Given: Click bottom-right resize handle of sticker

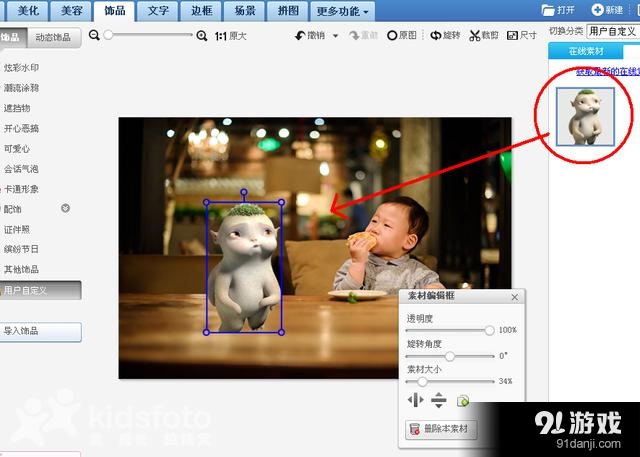Looking at the screenshot, I should tap(282, 333).
